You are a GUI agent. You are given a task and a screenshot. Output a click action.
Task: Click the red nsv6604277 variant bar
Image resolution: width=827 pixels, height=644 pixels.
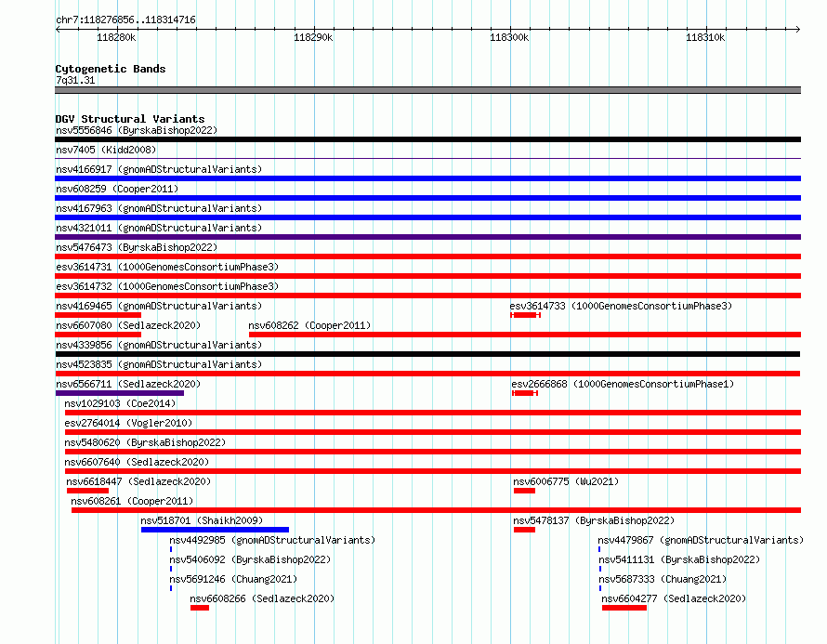[624, 608]
